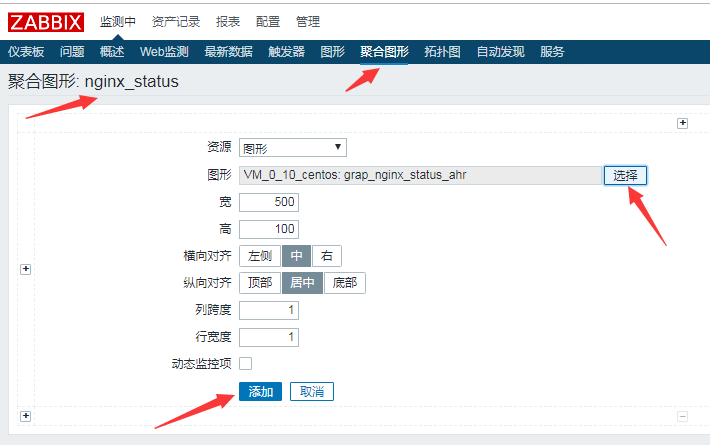The width and height of the screenshot is (710, 445).
Task: Go to the 拓扑图 tab
Action: [442, 52]
